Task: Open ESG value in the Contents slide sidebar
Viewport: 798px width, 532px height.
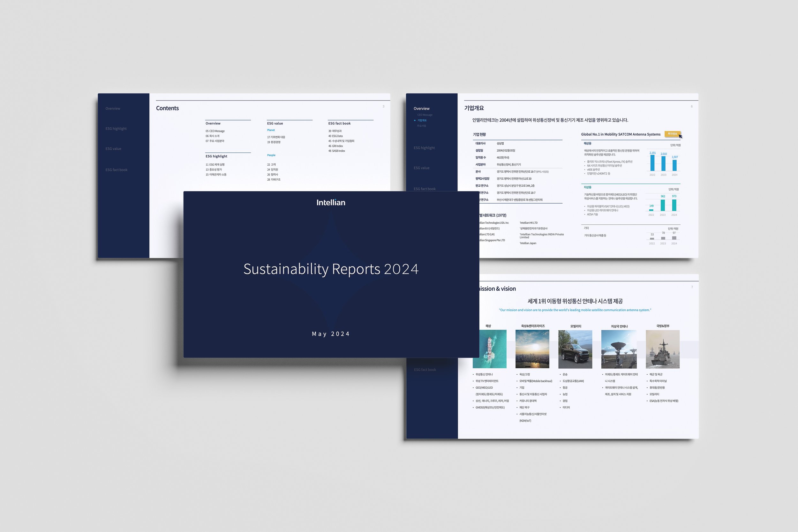Action: (x=113, y=149)
